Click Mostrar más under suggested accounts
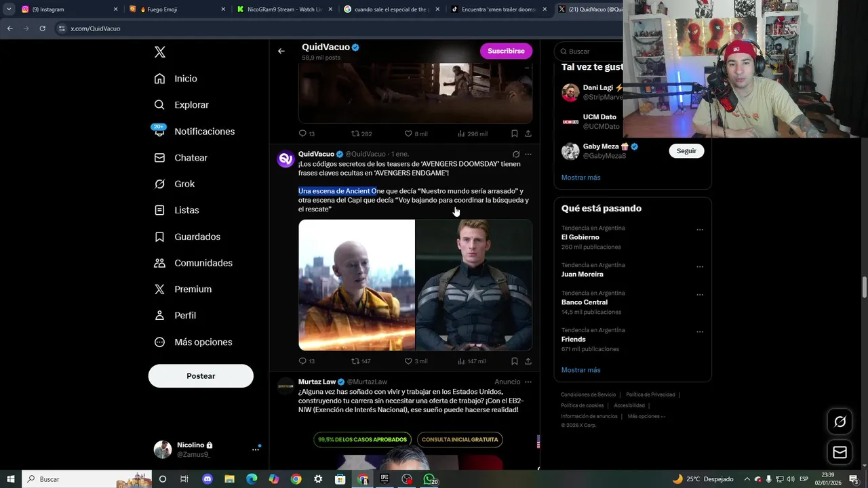 [x=580, y=178]
